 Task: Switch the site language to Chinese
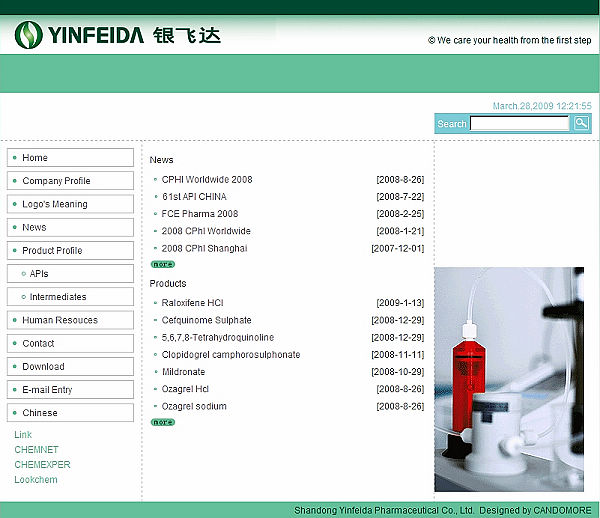point(70,413)
